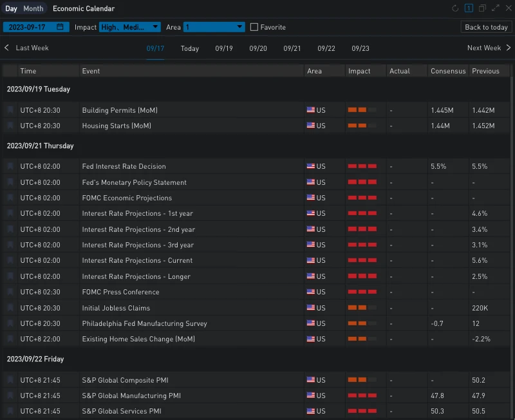The height and width of the screenshot is (420, 515).
Task: Open the Area filter dropdown
Action: tap(214, 27)
